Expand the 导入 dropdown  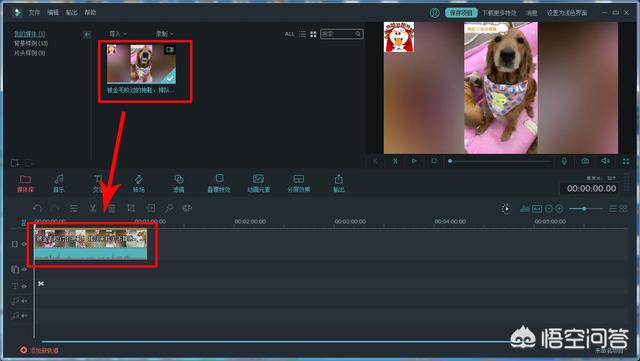point(118,34)
